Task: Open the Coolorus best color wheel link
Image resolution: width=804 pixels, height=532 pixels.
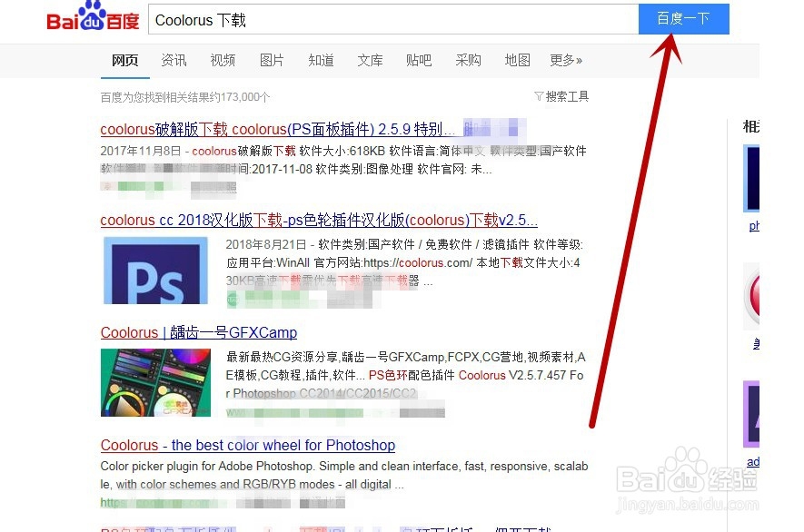Action: click(247, 445)
